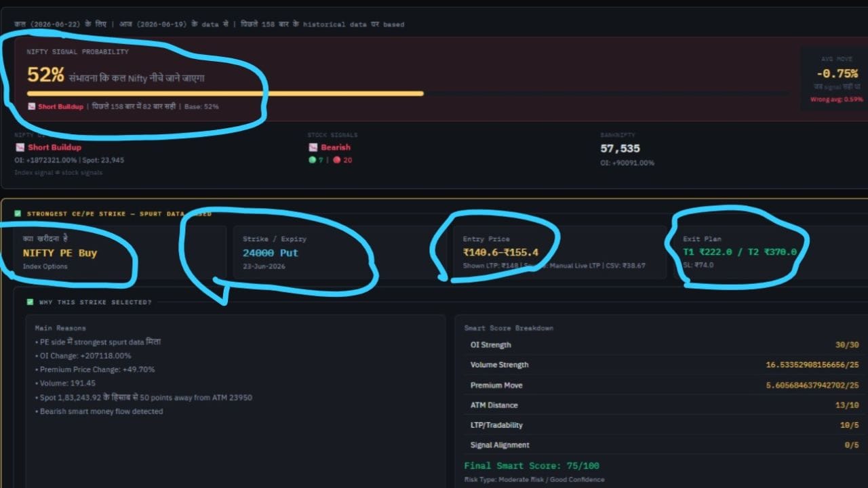Click the Spot 1,83,243.92 ATM distance reason

143,397
